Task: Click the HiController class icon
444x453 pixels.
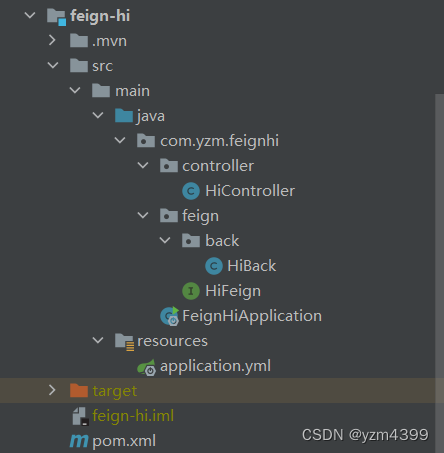Action: coord(191,191)
